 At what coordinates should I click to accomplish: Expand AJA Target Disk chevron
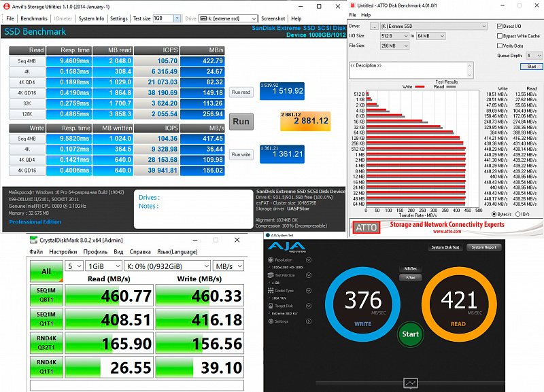click(309, 306)
